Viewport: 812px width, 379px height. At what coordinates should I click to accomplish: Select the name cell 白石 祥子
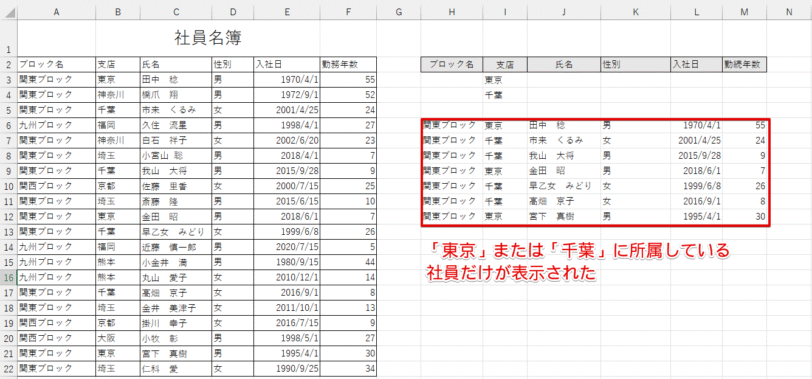[176, 140]
